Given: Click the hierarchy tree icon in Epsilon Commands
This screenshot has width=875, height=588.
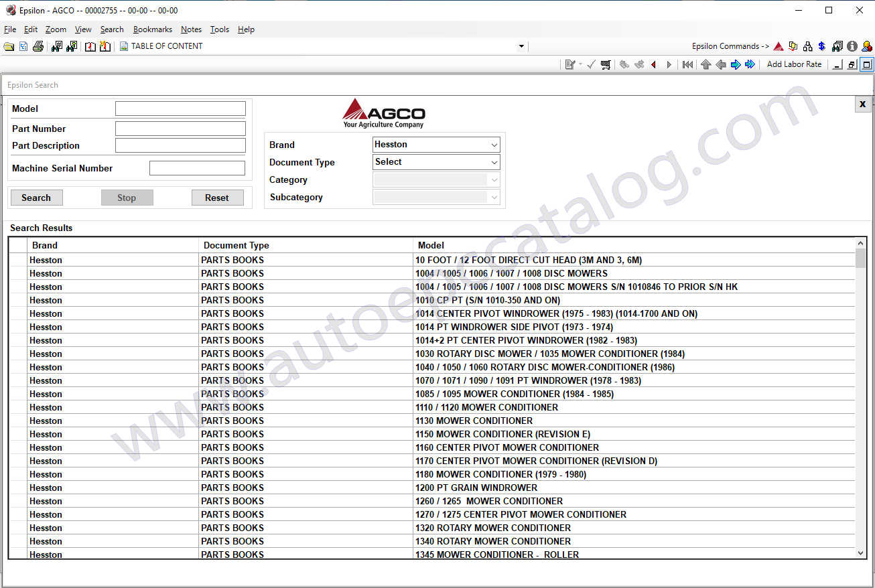Looking at the screenshot, I should (x=807, y=46).
